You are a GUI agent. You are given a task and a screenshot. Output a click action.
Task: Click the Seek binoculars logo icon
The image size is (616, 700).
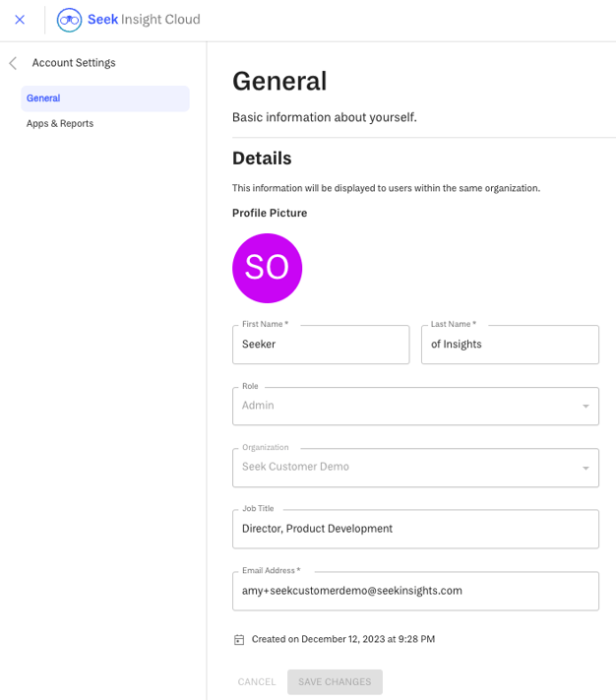click(69, 20)
